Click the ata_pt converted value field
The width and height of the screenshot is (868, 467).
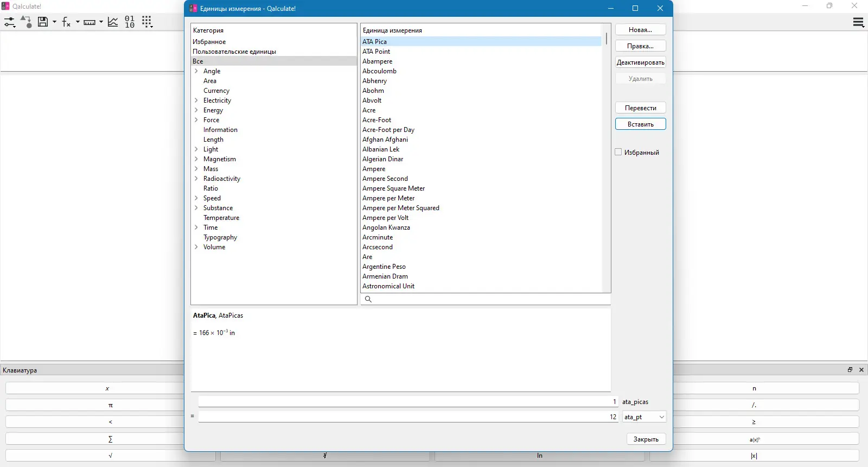tap(408, 417)
